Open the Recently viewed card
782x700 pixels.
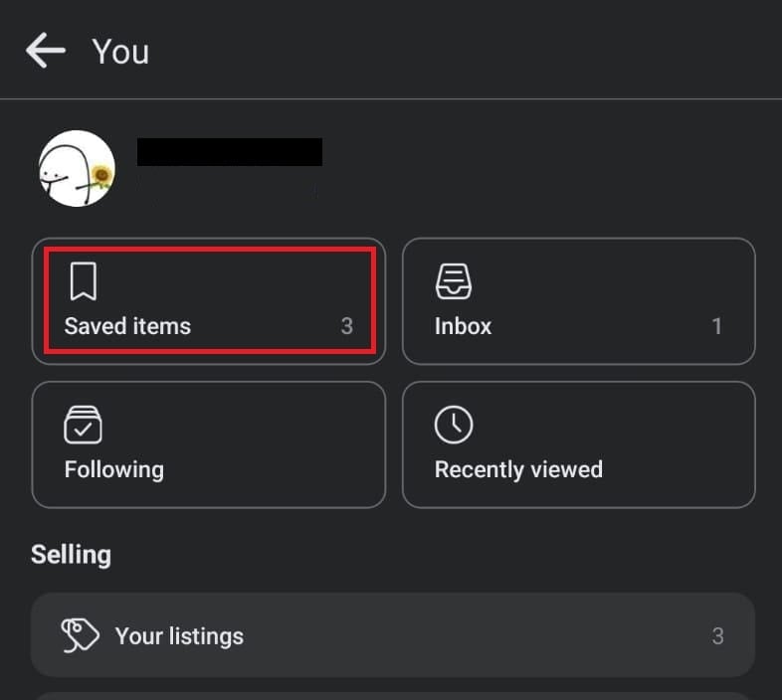(x=578, y=444)
